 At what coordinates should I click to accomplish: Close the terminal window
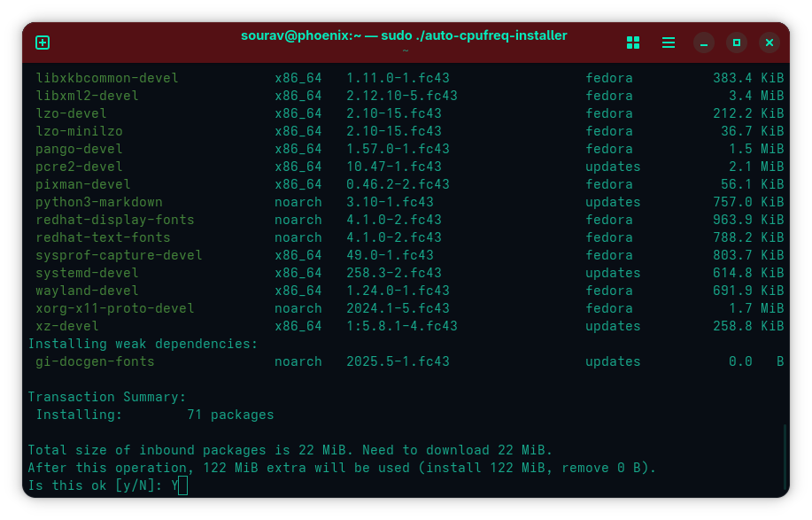tap(769, 43)
